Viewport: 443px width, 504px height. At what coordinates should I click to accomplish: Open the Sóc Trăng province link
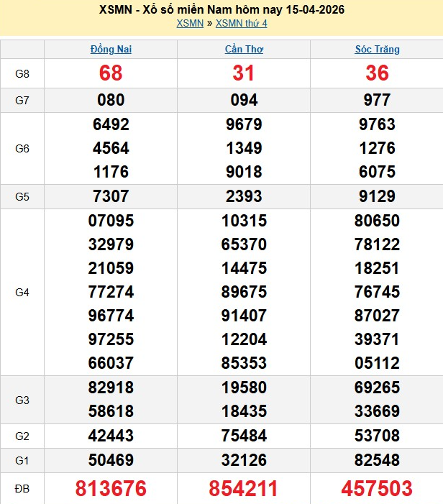[377, 50]
